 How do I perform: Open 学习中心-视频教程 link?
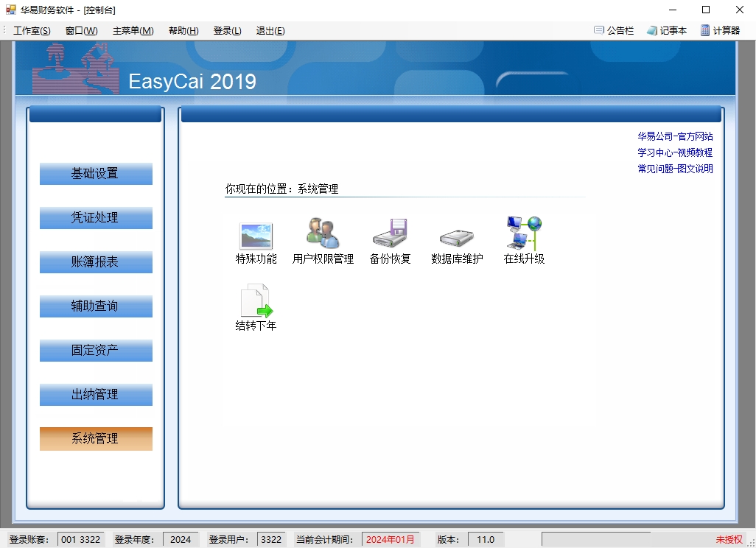[675, 152]
